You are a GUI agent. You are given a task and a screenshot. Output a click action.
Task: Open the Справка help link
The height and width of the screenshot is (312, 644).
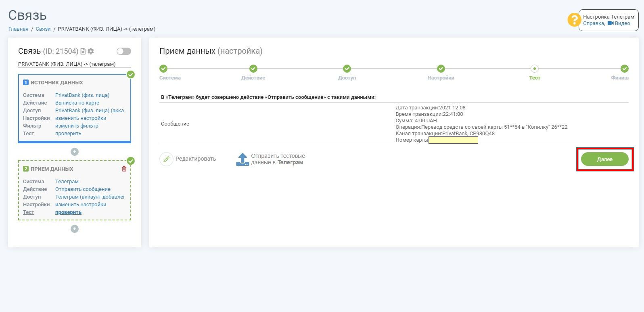coord(594,23)
